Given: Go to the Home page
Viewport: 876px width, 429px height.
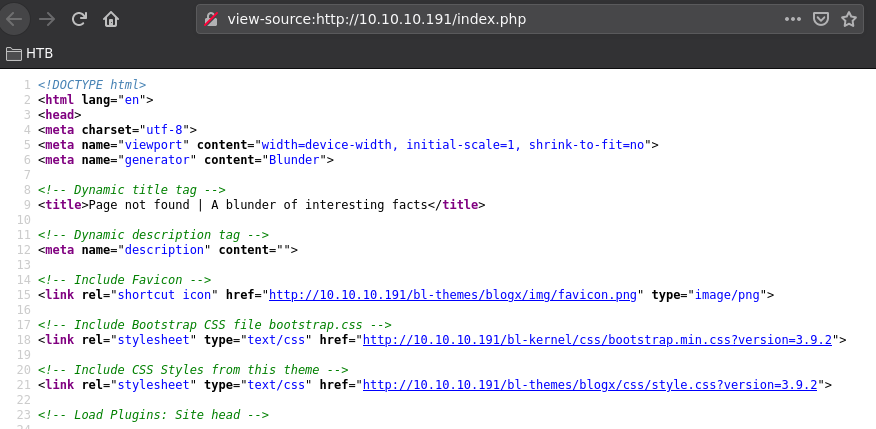Looking at the screenshot, I should pyautogui.click(x=111, y=19).
